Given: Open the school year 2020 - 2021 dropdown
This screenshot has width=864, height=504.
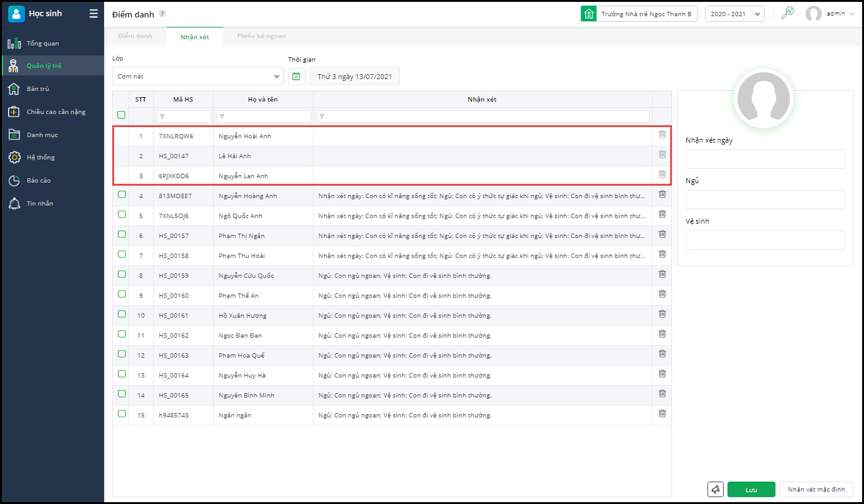Looking at the screenshot, I should pos(734,14).
